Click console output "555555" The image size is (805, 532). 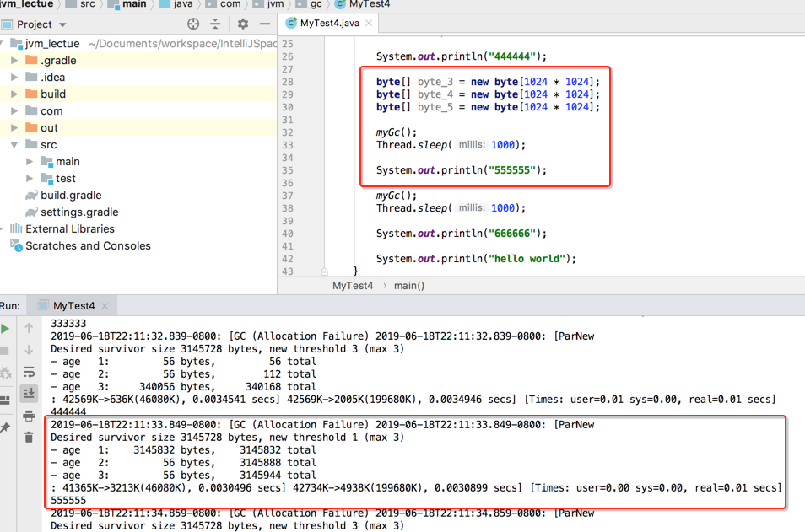pos(68,501)
